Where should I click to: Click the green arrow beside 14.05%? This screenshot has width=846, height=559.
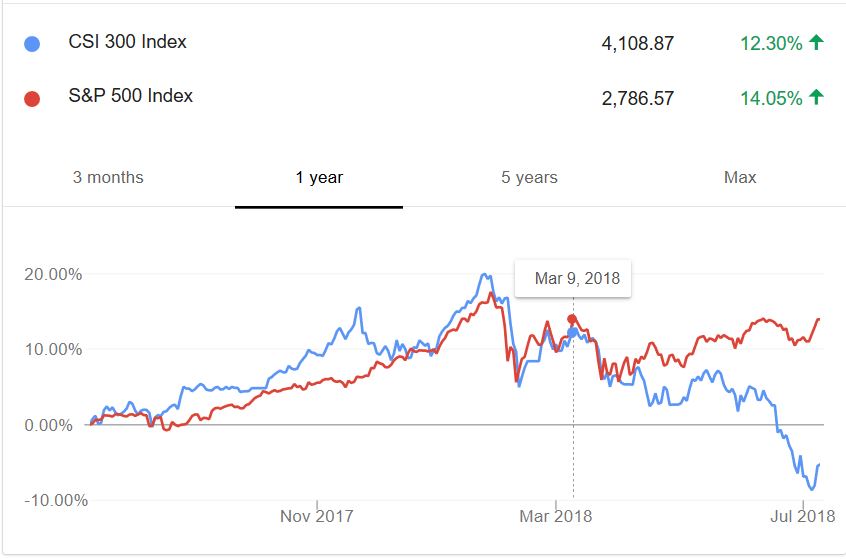816,97
